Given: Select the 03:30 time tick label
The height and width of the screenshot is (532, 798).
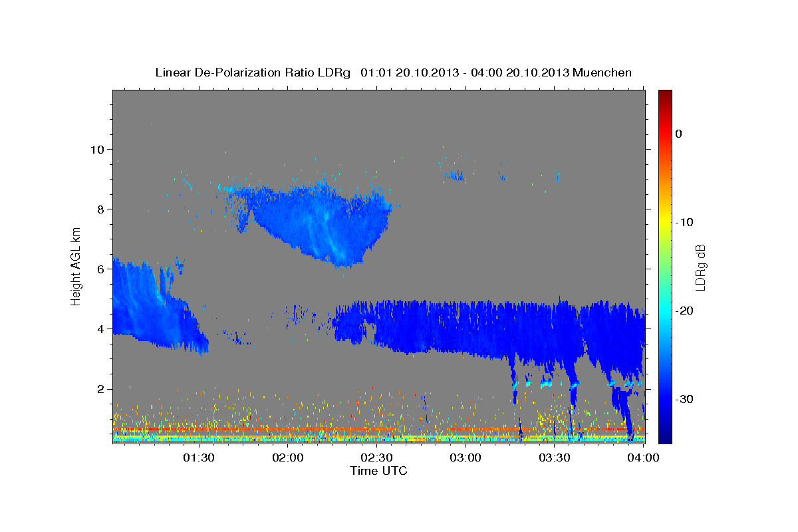Looking at the screenshot, I should pos(555,458).
